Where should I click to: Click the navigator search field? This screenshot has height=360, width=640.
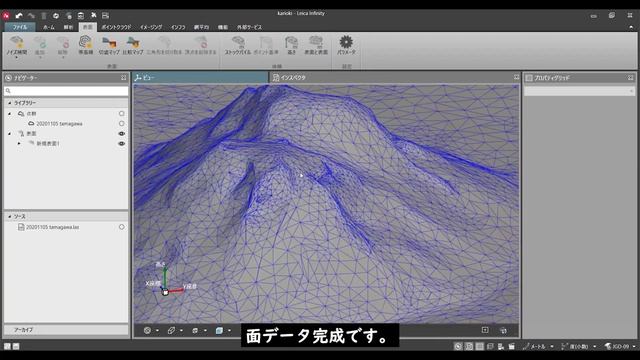(x=66, y=91)
